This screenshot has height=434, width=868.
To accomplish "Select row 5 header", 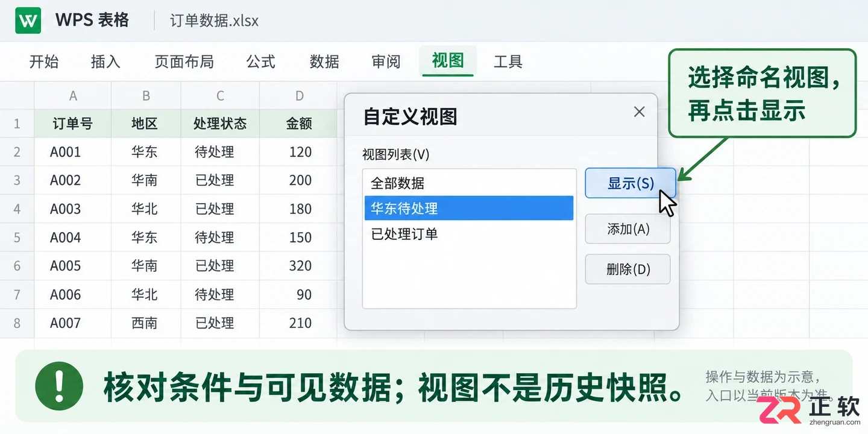I will [x=17, y=237].
